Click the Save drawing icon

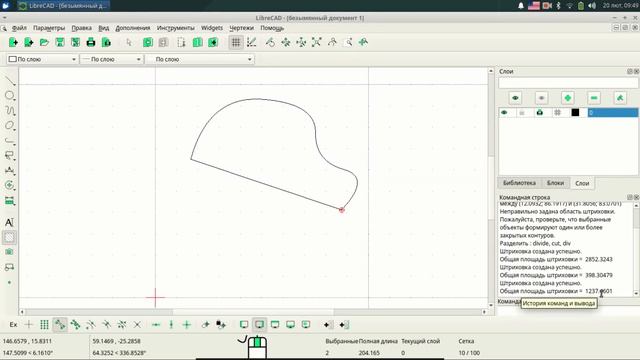coord(60,42)
